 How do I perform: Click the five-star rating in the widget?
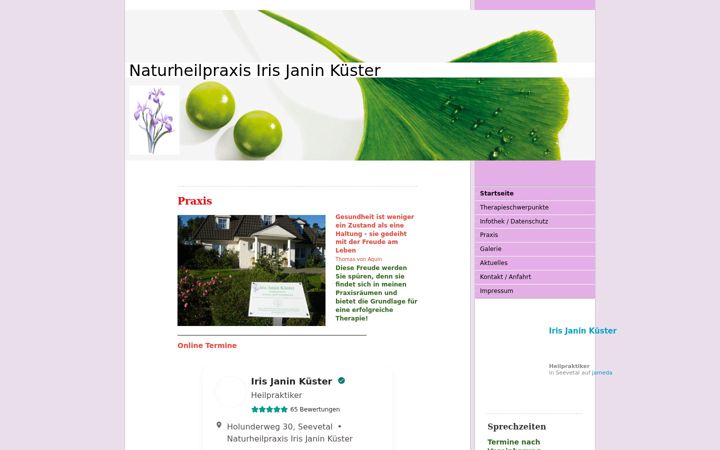click(270, 410)
